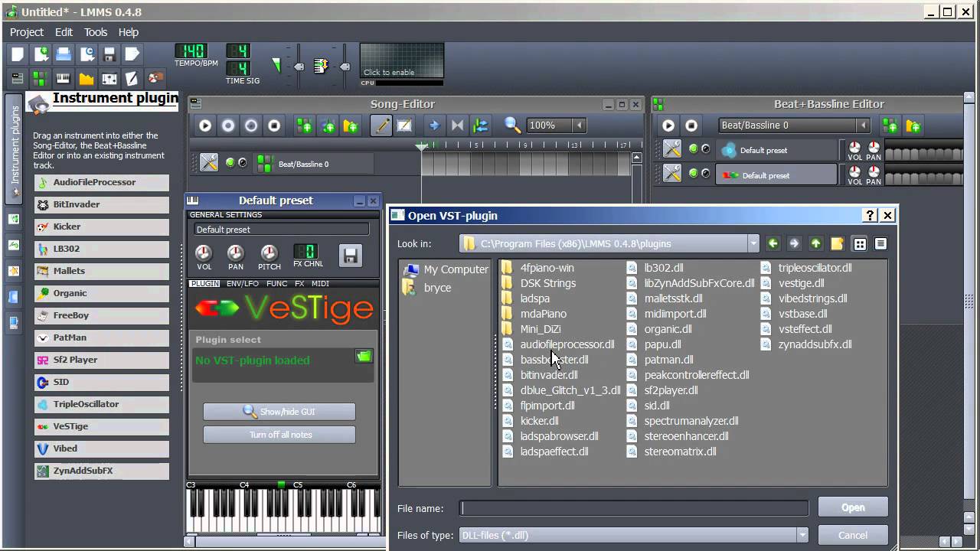
Task: Solo the VeSTige Default preset track
Action: (x=706, y=174)
